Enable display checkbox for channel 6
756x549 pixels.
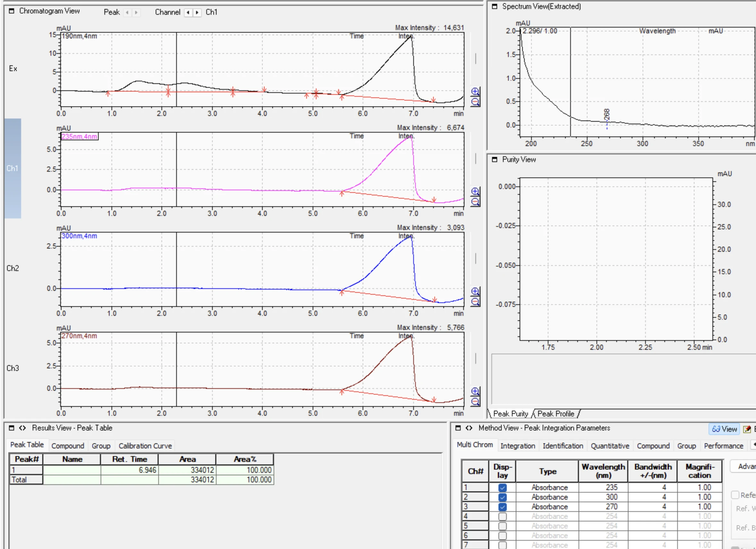502,536
